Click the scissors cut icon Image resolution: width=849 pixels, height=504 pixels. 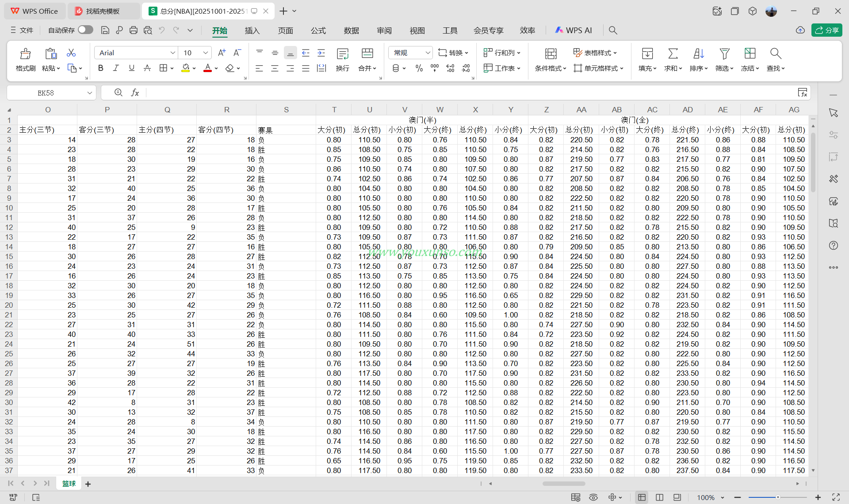pyautogui.click(x=71, y=53)
